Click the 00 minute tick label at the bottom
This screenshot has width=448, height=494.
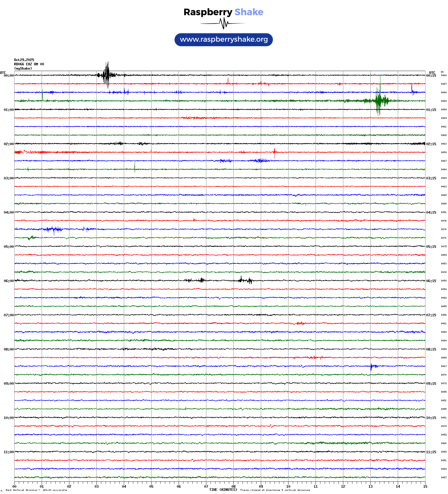tap(15, 487)
